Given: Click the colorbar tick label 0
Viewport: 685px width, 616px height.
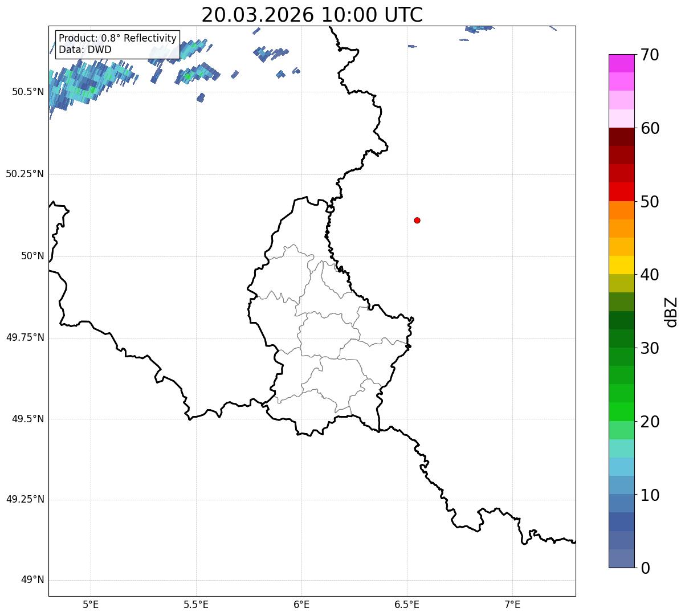Looking at the screenshot, I should pyautogui.click(x=645, y=568).
